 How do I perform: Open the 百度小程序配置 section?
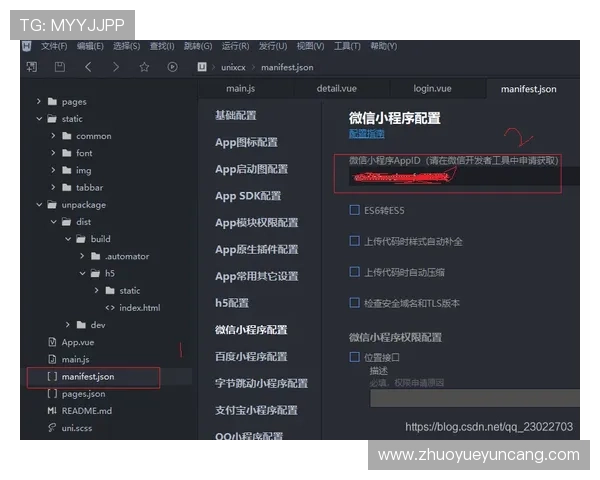(x=251, y=357)
